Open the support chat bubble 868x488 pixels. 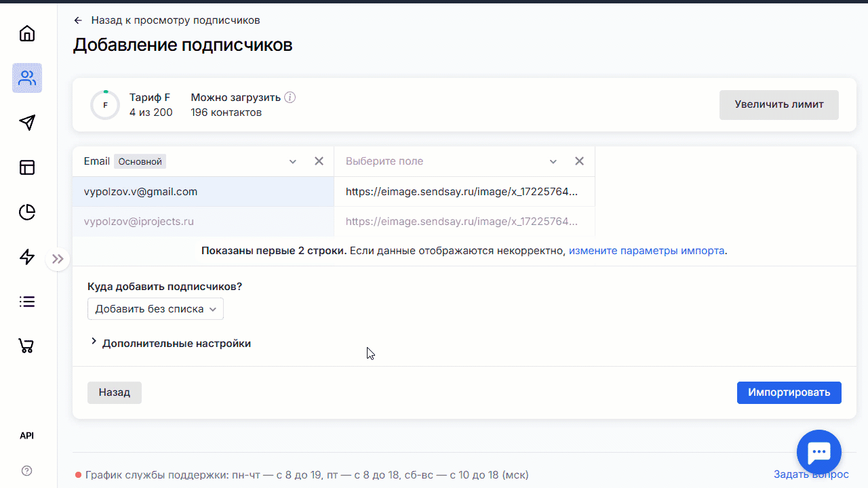[x=819, y=452]
